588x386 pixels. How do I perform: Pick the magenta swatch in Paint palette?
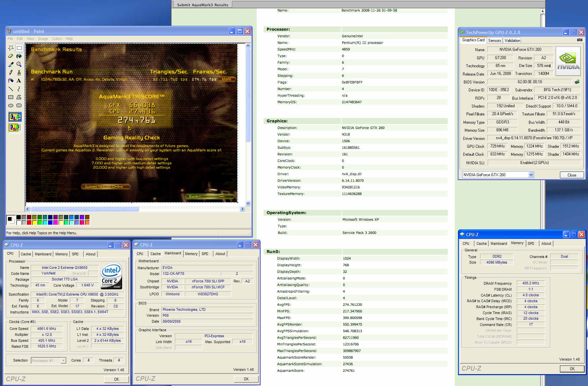coord(55,223)
